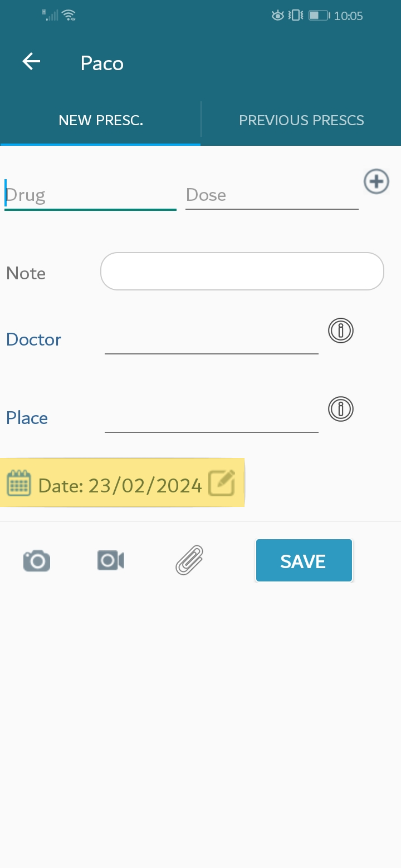
Task: Take a photo with the camera icon
Action: pos(37,560)
